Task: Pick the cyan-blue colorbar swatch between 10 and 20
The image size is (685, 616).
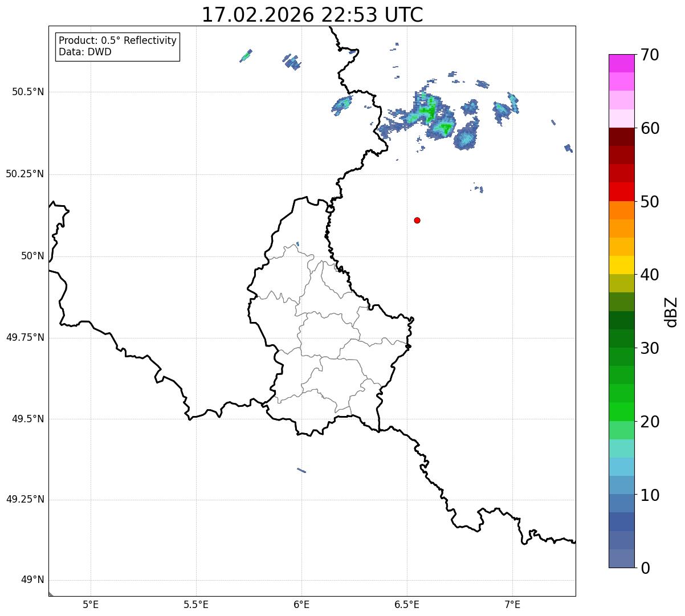Action: tap(622, 467)
